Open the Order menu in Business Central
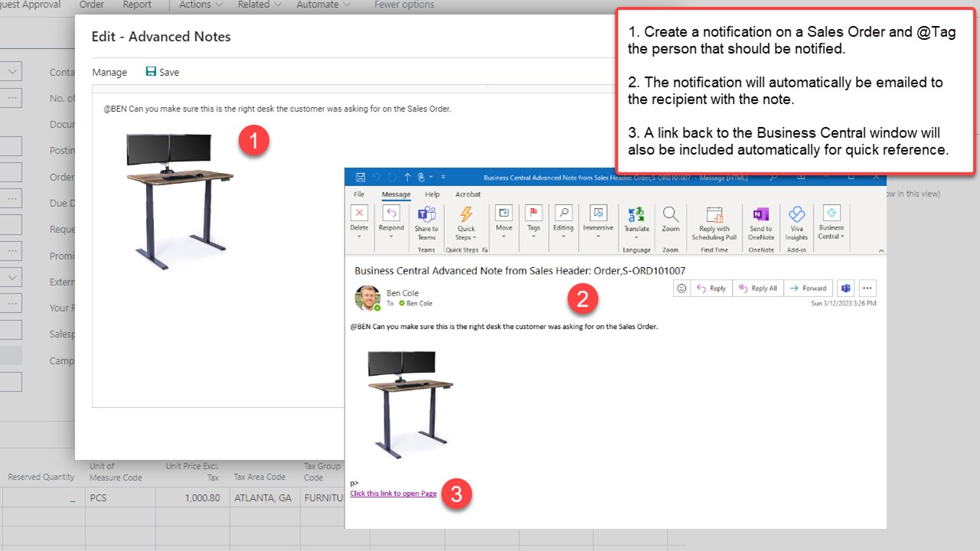The height and width of the screenshot is (551, 980). pos(92,5)
